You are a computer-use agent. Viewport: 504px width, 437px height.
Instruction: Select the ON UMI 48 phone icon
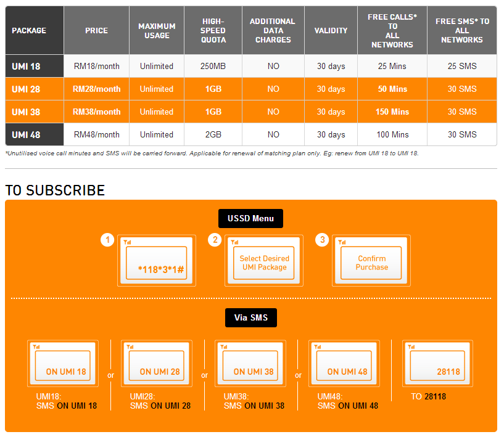pyautogui.click(x=344, y=363)
